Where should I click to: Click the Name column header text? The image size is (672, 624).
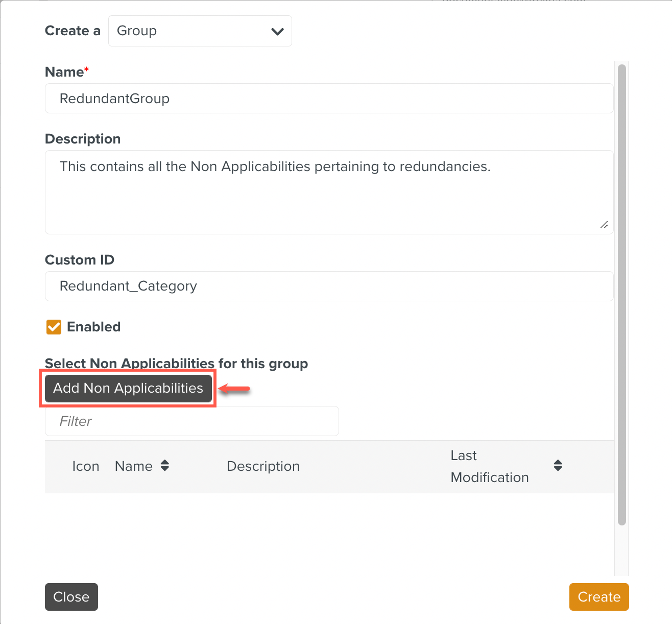[134, 466]
